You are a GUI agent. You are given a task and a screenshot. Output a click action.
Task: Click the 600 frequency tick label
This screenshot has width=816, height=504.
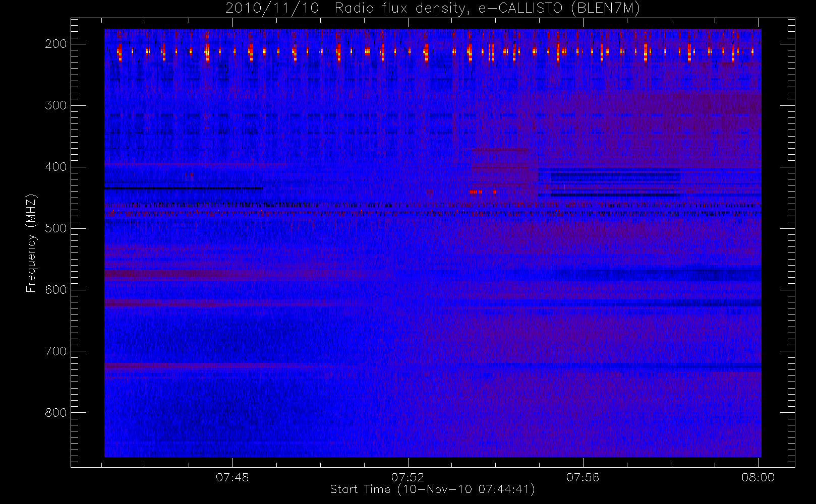pyautogui.click(x=55, y=290)
